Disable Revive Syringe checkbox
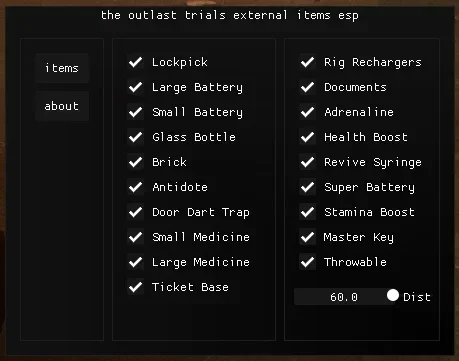Screen dimensions: 459x361 click(x=308, y=162)
